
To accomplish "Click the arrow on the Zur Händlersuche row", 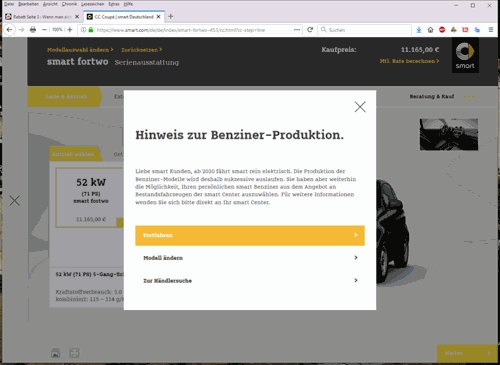I will point(356,281).
